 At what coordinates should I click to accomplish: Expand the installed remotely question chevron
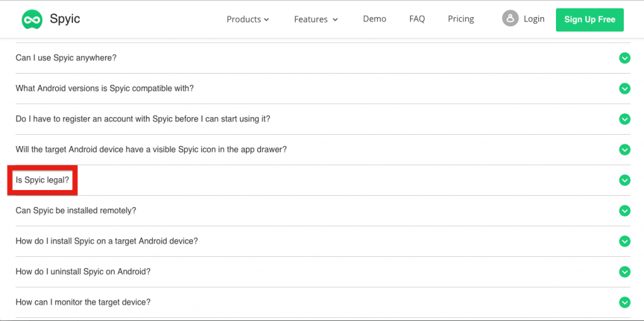tap(625, 211)
